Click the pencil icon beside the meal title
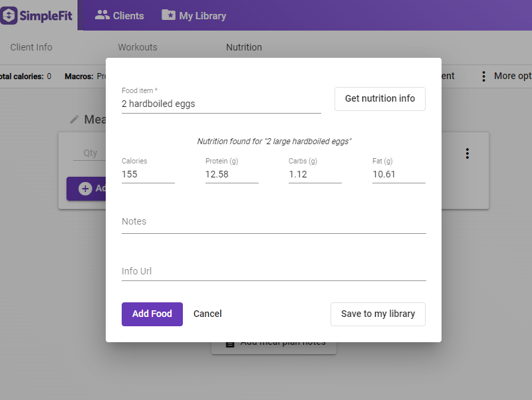This screenshot has width=532, height=400. [x=74, y=120]
